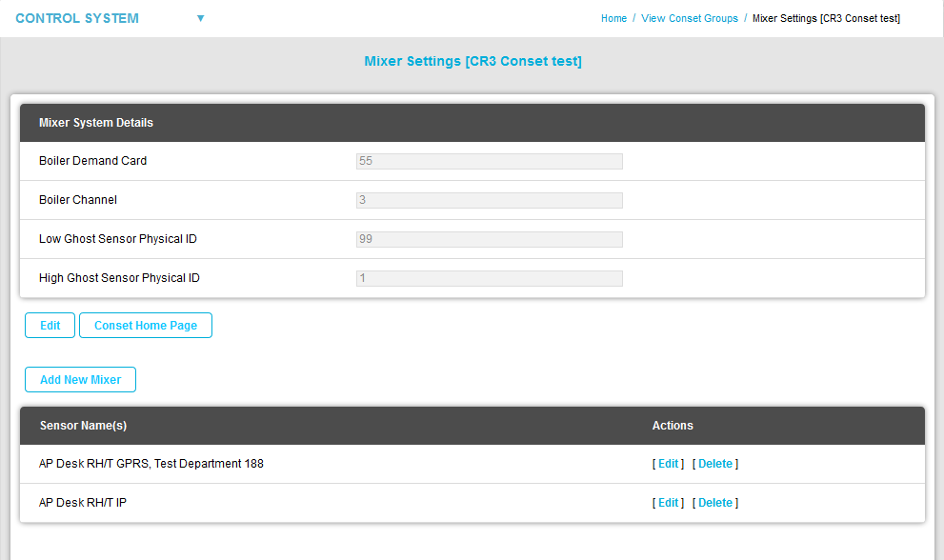The width and height of the screenshot is (944, 560).
Task: Focus the Low Ghost Sensor Physical ID field
Action: (x=489, y=239)
